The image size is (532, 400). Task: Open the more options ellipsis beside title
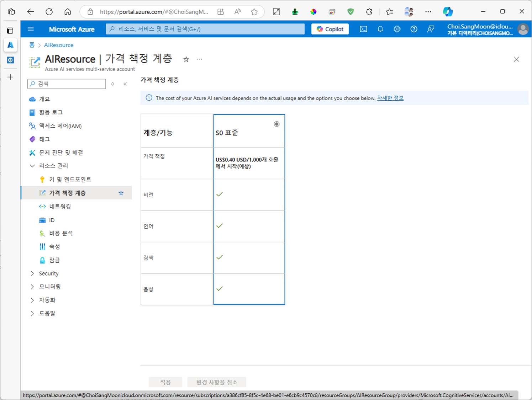(x=200, y=59)
